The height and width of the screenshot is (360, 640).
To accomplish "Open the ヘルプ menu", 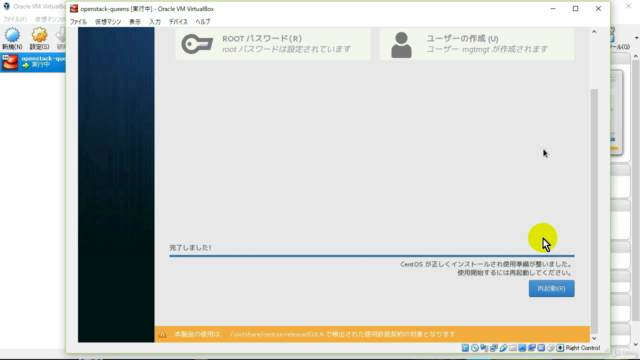I will (202, 22).
